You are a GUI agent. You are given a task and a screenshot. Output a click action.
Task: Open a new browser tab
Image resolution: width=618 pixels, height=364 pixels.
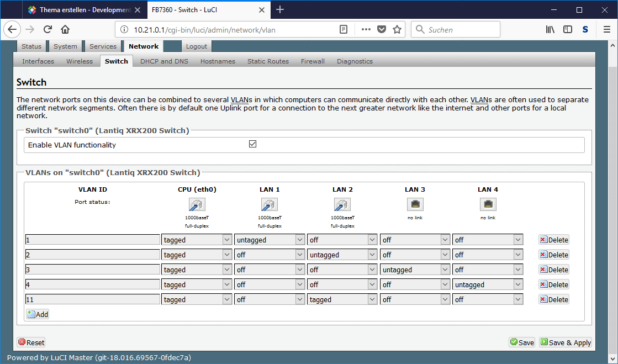click(x=280, y=9)
